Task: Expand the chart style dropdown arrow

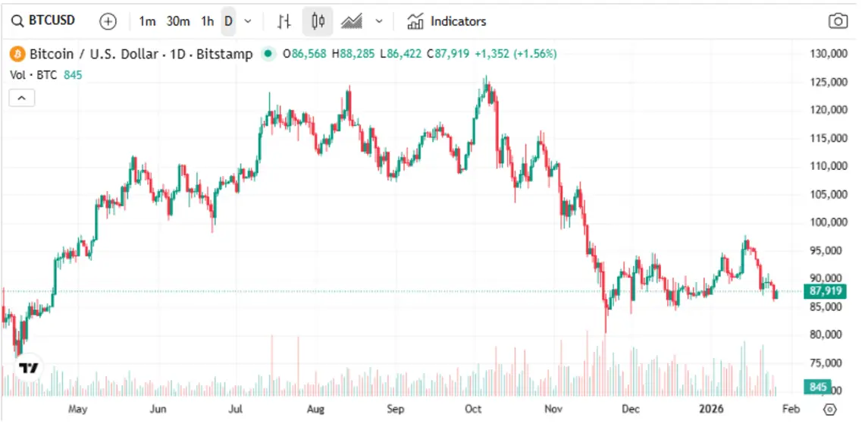Action: pyautogui.click(x=379, y=21)
